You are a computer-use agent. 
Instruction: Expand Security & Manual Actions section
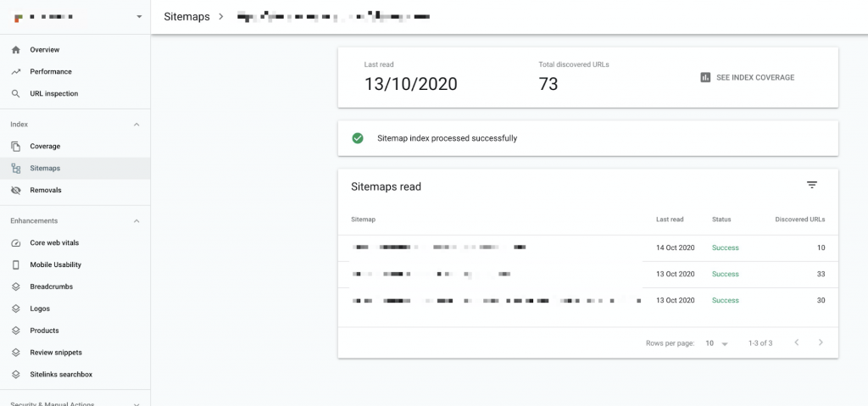pyautogui.click(x=136, y=404)
